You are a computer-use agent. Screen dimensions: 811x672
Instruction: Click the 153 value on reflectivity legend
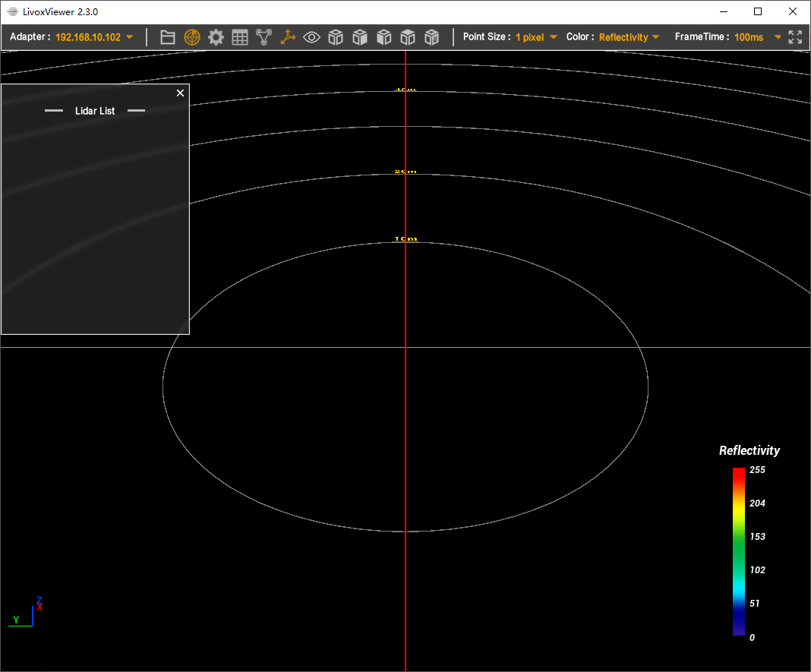pyautogui.click(x=757, y=537)
